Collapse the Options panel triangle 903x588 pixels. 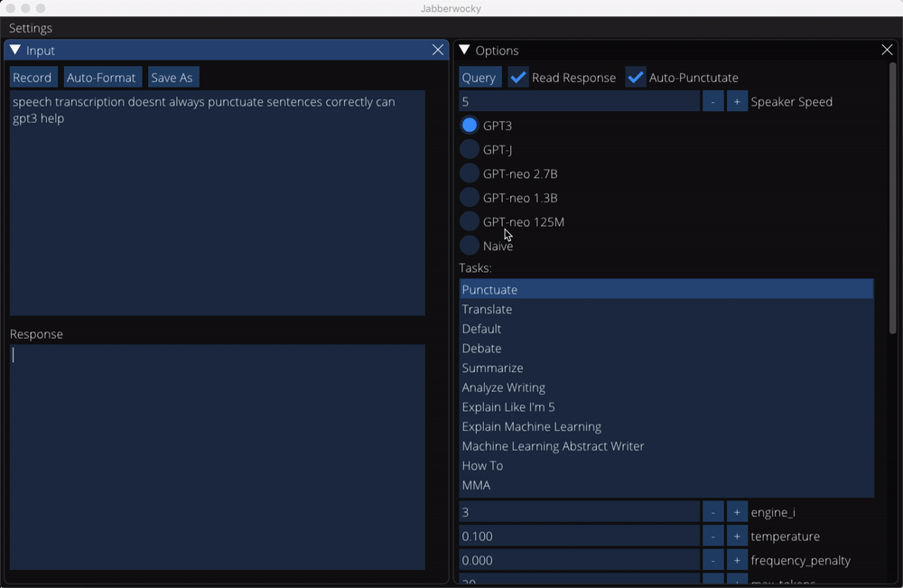[x=464, y=50]
